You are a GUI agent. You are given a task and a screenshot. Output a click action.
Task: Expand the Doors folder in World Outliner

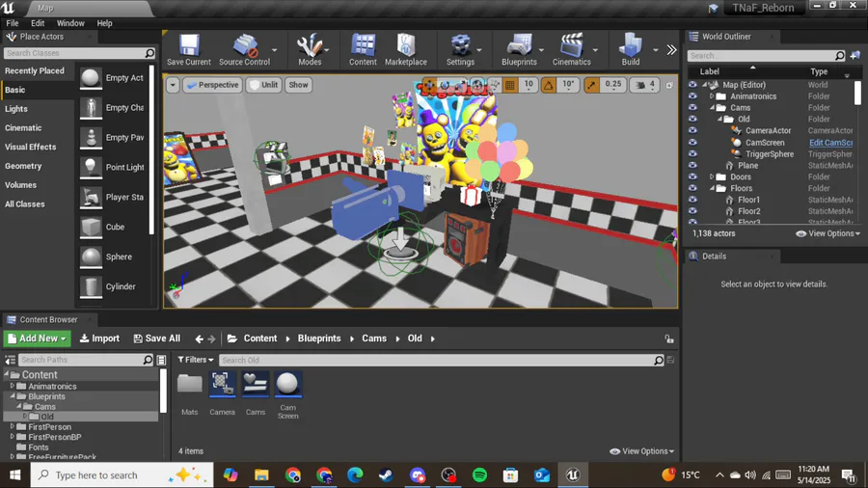[x=712, y=177]
